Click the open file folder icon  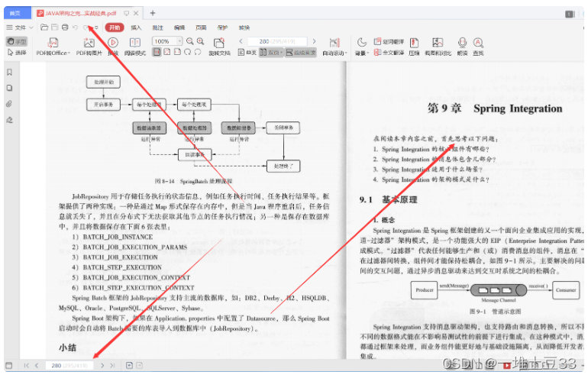tap(44, 27)
